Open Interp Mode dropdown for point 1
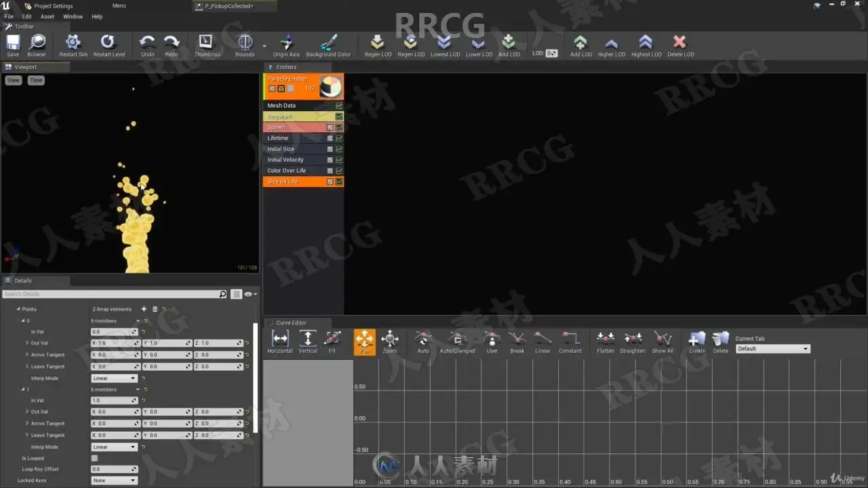This screenshot has width=868, height=488. click(114, 447)
